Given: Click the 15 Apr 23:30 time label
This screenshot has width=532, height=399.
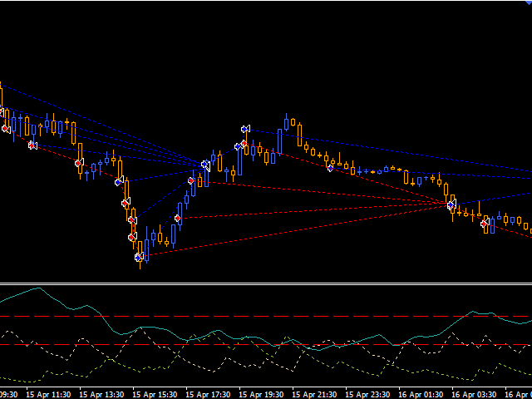Looking at the screenshot, I should [369, 394].
